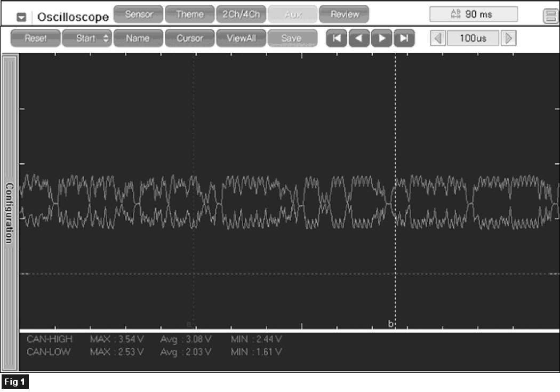Viewport: 560px width, 392px height.
Task: Decrease time base with left arrow
Action: coord(438,38)
